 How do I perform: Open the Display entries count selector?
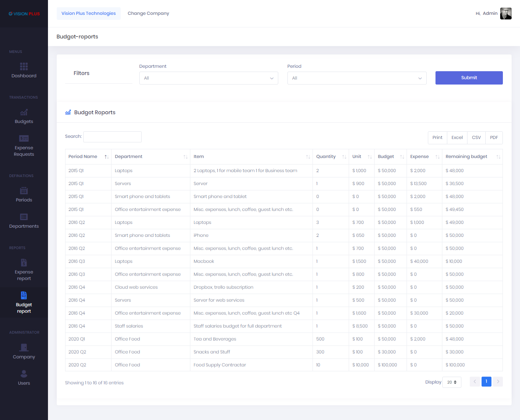[x=452, y=382]
